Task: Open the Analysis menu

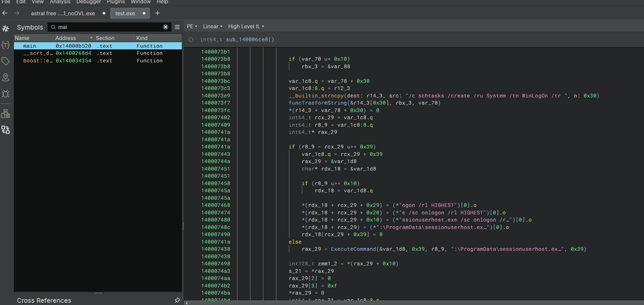Action: [60, 2]
